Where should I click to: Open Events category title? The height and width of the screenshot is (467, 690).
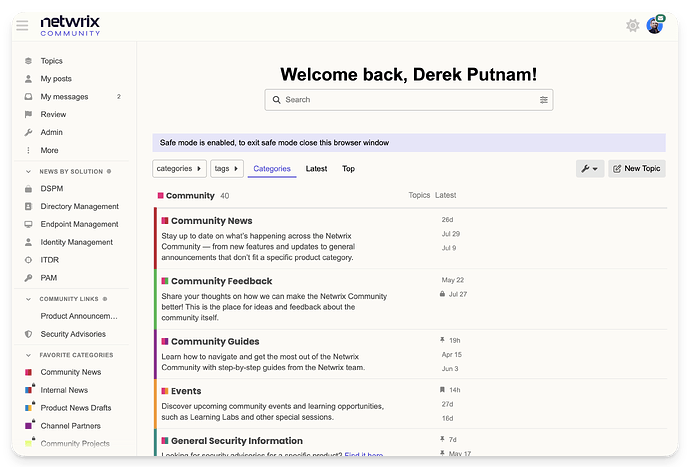pos(186,391)
